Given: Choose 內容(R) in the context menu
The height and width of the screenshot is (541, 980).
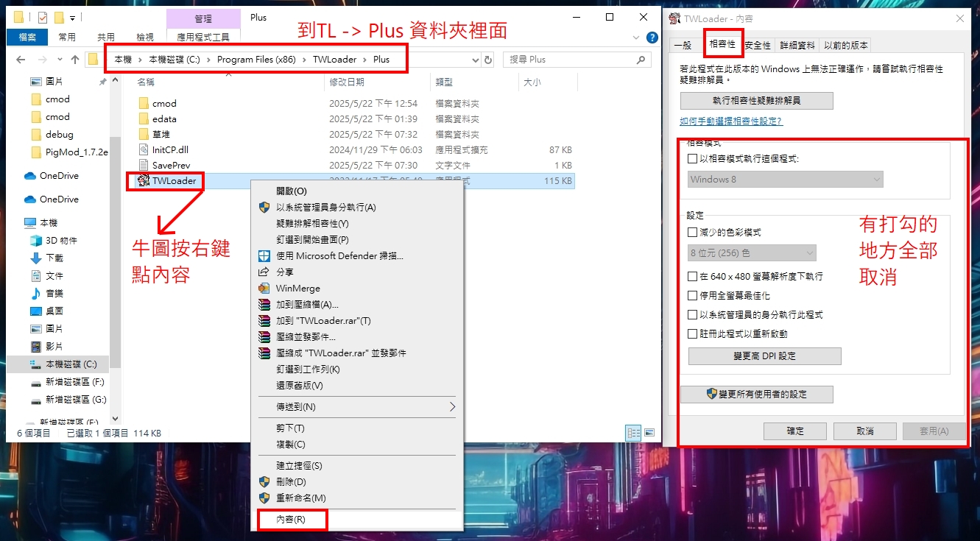Looking at the screenshot, I should (x=291, y=520).
